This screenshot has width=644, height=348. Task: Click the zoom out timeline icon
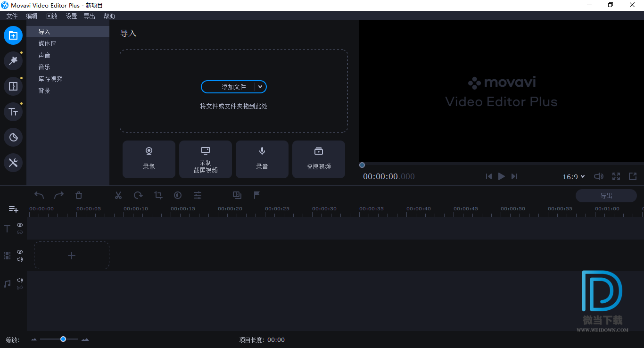34,340
